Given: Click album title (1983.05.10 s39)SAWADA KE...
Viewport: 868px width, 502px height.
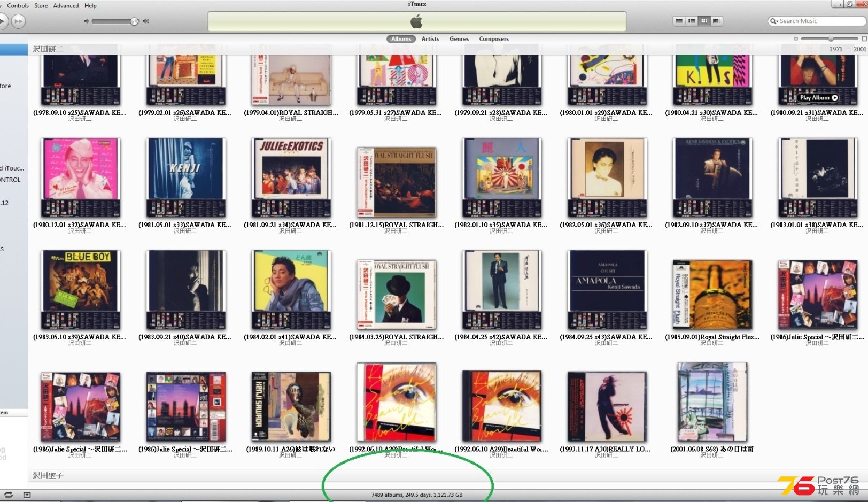Looking at the screenshot, I should pos(80,337).
